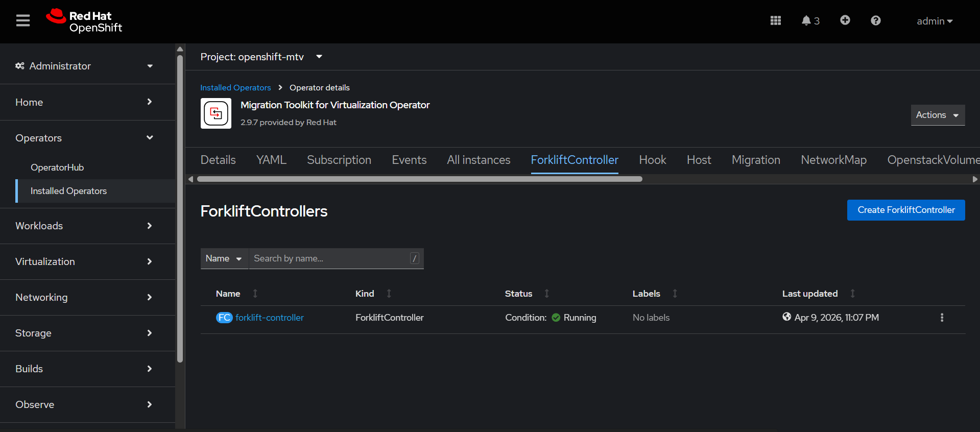Viewport: 980px width, 432px height.
Task: Switch to the Subscription tab
Action: point(339,160)
